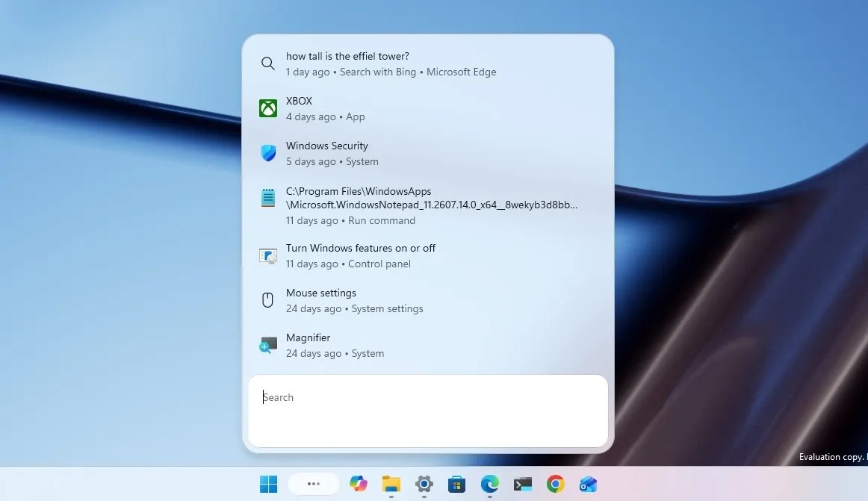Click inside the Search input box
This screenshot has width=868, height=501.
(428, 411)
